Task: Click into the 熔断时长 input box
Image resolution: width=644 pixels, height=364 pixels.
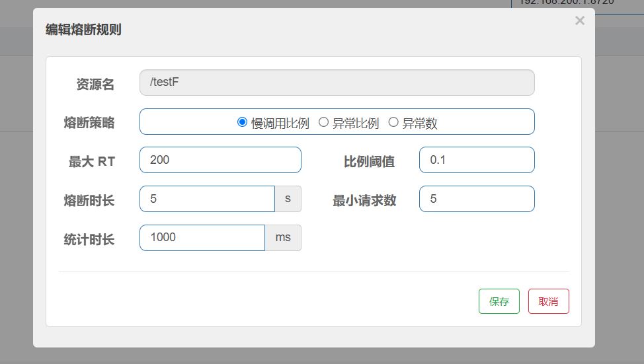Action: tap(207, 199)
